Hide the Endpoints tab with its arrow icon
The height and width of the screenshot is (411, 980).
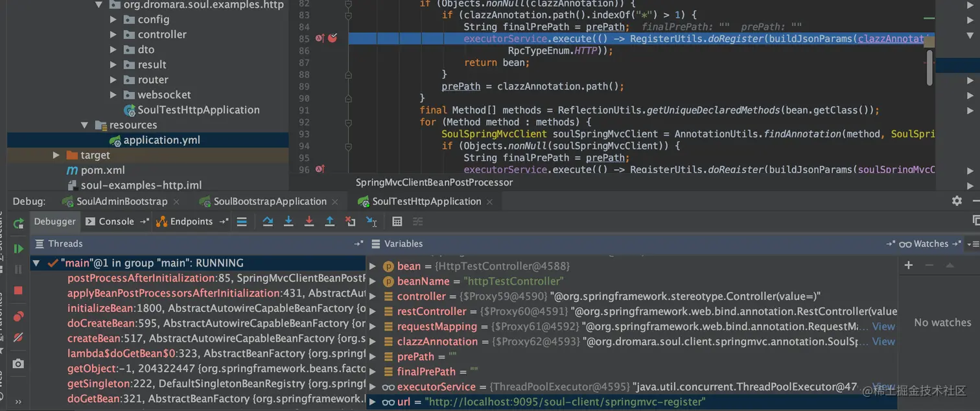click(x=224, y=222)
